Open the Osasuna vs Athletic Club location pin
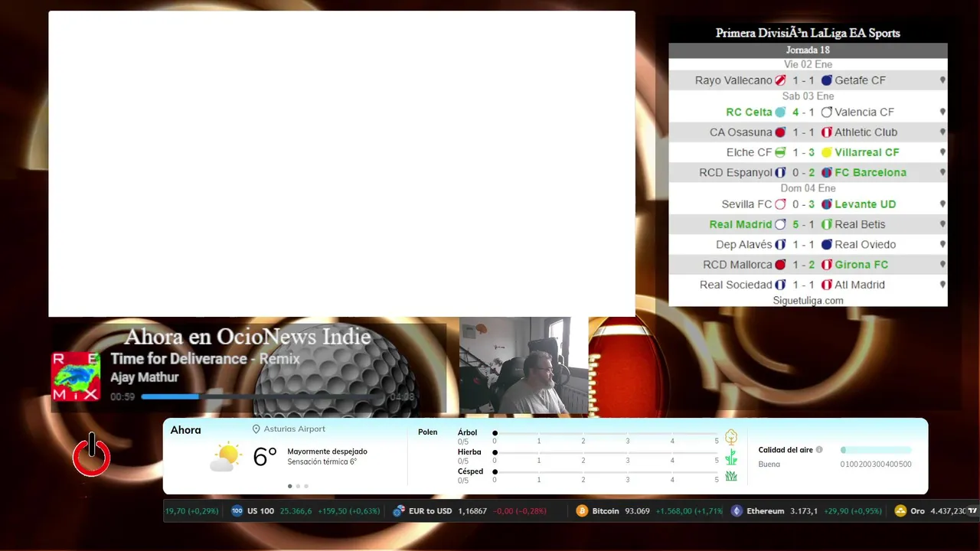The width and height of the screenshot is (980, 551). [x=942, y=132]
